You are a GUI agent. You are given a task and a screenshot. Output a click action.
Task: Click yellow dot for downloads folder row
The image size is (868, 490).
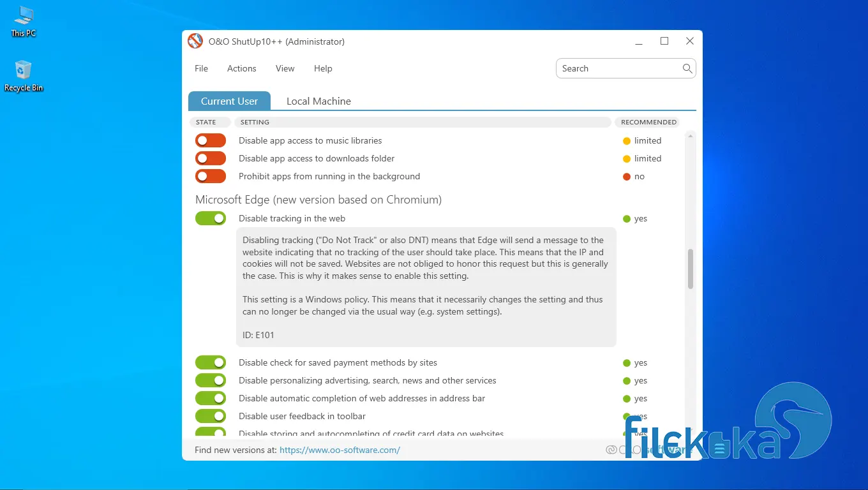[627, 159]
